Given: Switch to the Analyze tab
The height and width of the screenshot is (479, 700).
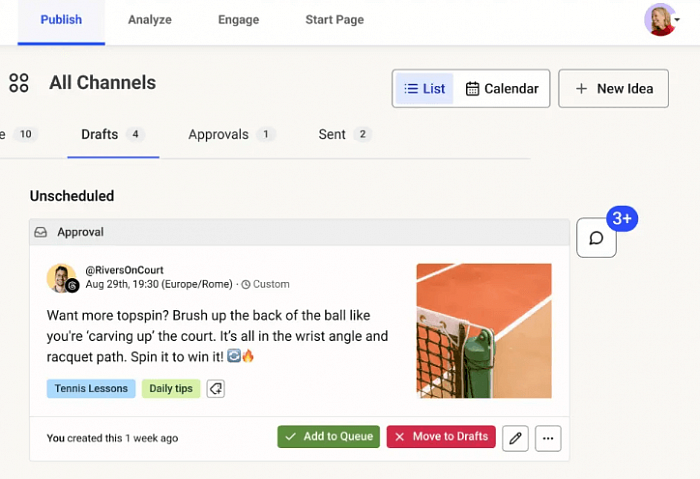Looking at the screenshot, I should [x=150, y=20].
